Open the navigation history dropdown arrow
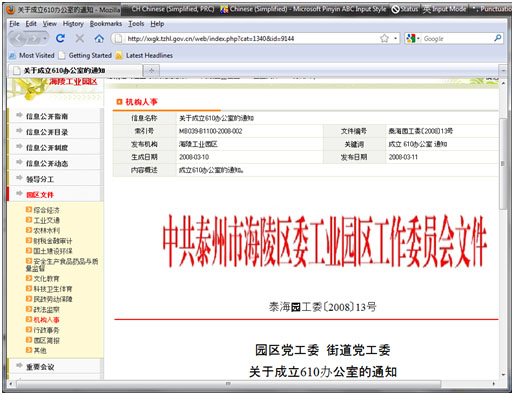The image size is (514, 395). (x=45, y=39)
